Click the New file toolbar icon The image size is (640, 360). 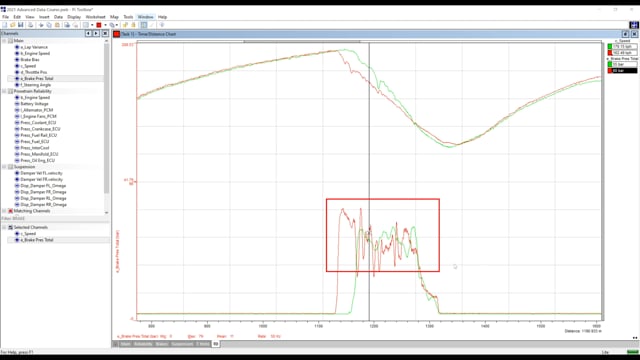click(x=4, y=25)
